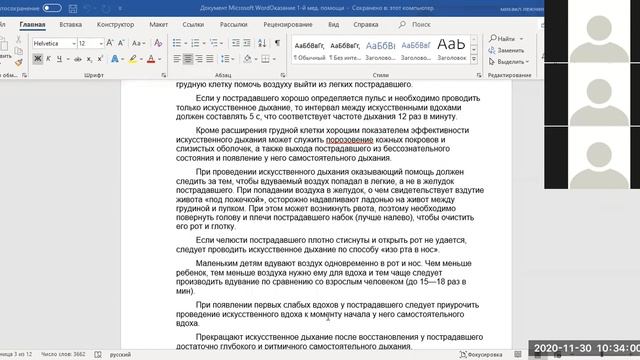The height and width of the screenshot is (360, 640).
Task: Toggle bold Ж formatting
Action: pyautogui.click(x=38, y=59)
